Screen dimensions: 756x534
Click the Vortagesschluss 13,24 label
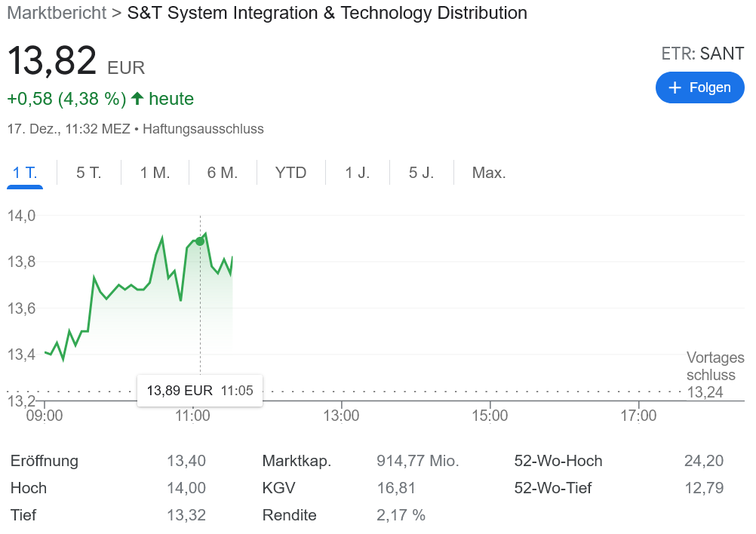(710, 375)
